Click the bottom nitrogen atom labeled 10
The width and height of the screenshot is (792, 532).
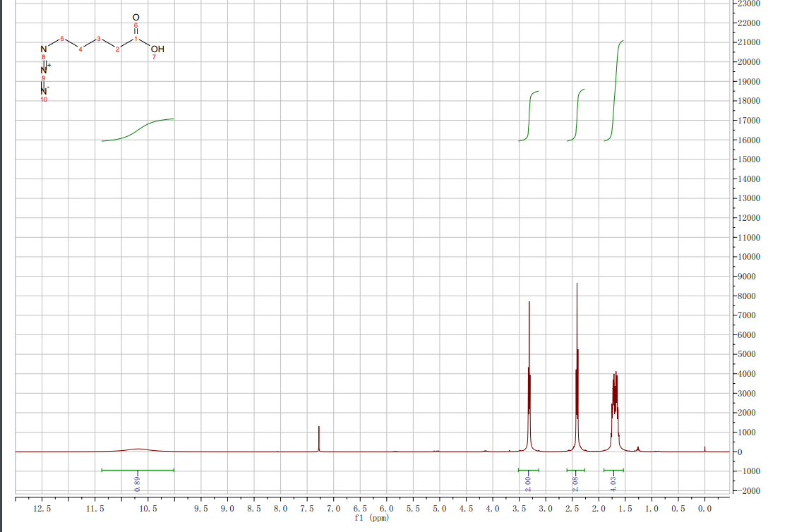pyautogui.click(x=43, y=92)
